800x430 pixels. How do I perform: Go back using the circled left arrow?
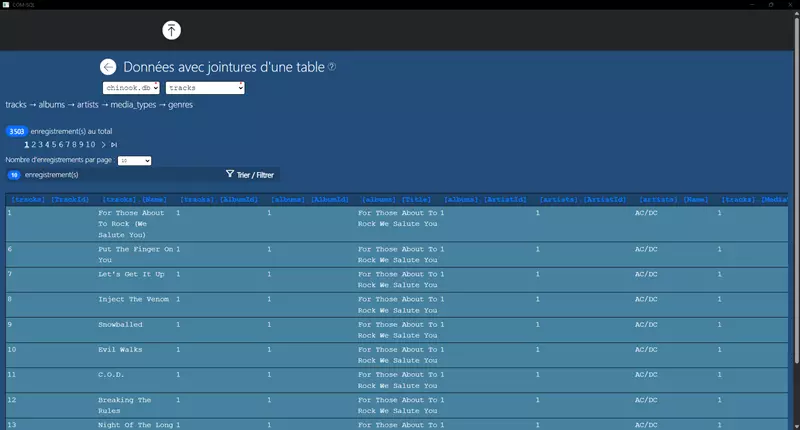tap(108, 67)
